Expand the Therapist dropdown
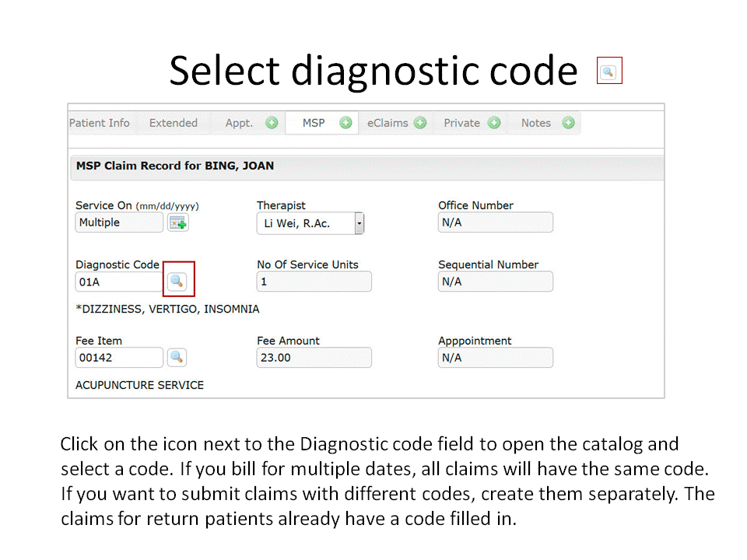Image resolution: width=747 pixels, height=560 pixels. (x=359, y=223)
